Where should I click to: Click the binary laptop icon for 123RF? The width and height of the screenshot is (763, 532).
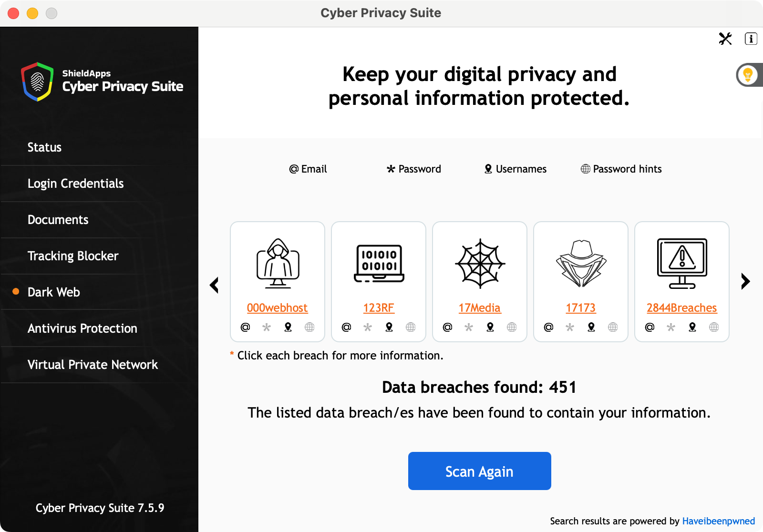(379, 263)
